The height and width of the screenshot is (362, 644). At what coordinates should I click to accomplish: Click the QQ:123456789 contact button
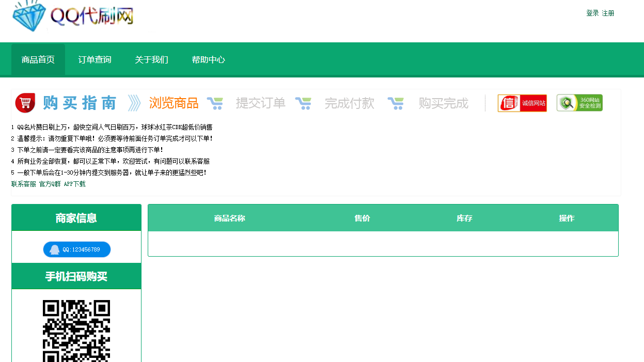point(76,249)
